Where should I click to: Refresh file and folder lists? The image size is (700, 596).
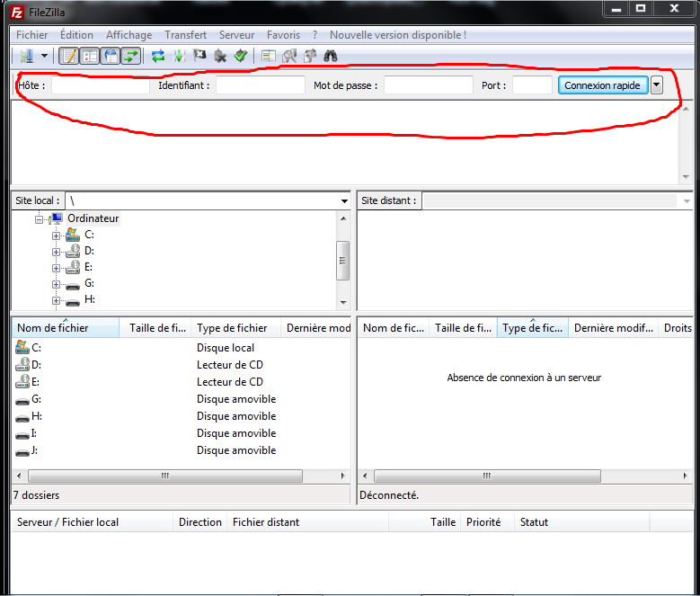(158, 56)
